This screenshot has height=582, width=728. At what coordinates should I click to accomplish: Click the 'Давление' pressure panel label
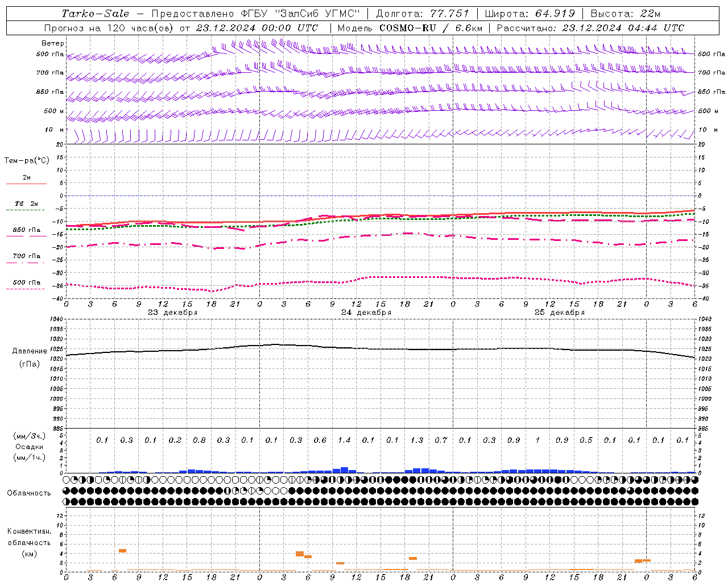[x=30, y=351]
